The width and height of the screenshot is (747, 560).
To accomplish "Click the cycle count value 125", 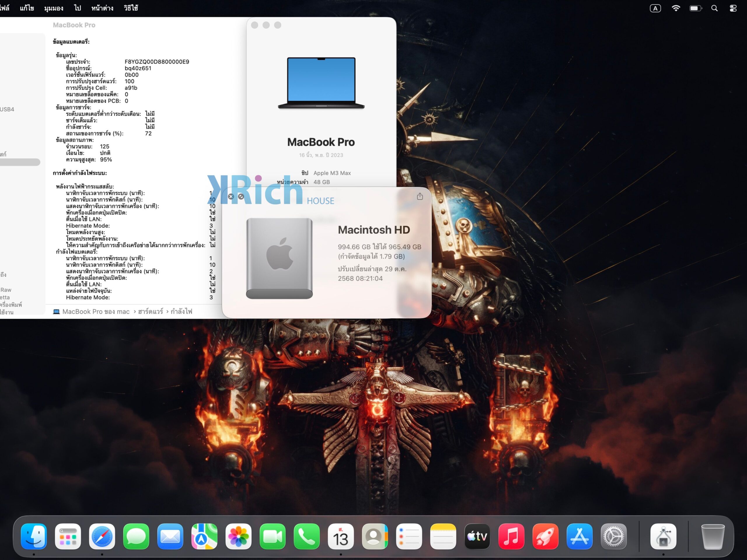I will (104, 146).
